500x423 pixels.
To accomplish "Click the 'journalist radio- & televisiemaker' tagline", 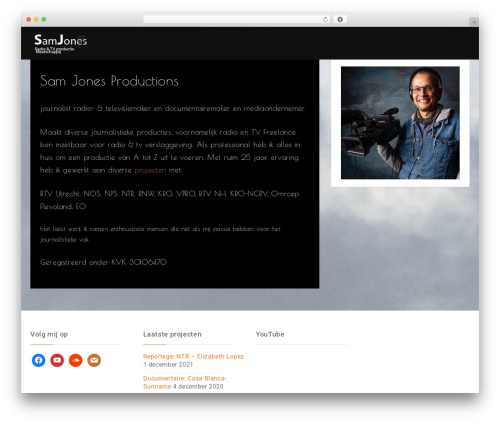I will point(172,109).
